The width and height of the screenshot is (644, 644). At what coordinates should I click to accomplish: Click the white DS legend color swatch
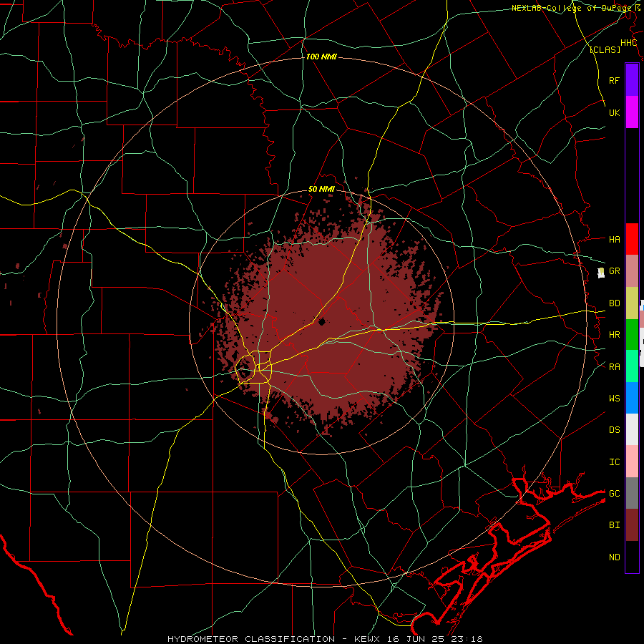[632, 429]
